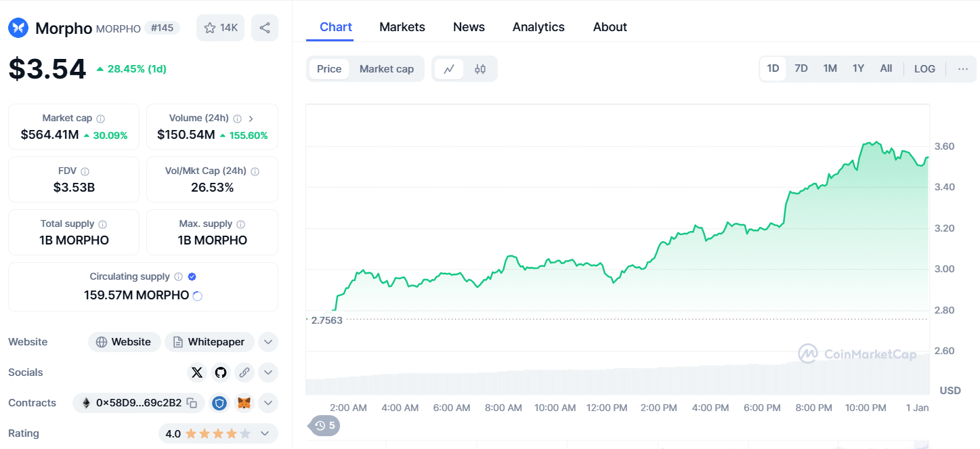This screenshot has width=980, height=449.
Task: Expand the Contracts dropdown chevron
Action: (268, 403)
